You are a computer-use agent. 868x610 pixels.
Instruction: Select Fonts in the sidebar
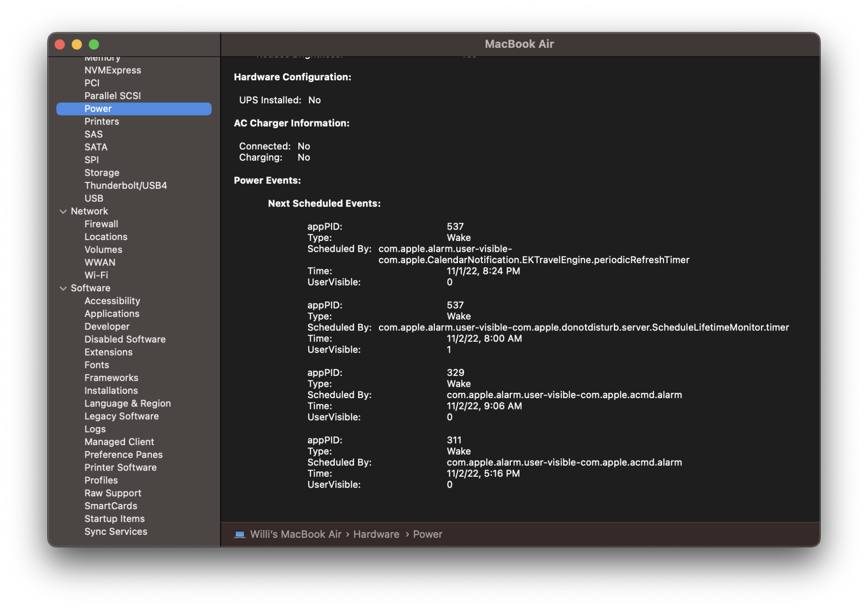pos(96,365)
